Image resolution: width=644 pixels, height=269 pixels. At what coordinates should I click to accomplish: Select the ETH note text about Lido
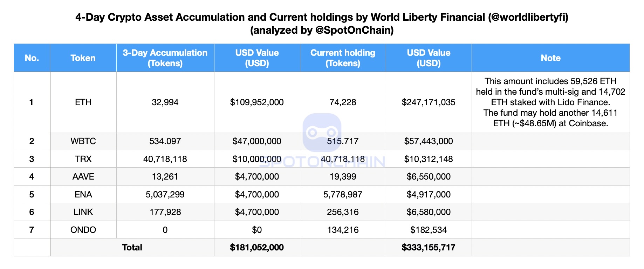[550, 102]
